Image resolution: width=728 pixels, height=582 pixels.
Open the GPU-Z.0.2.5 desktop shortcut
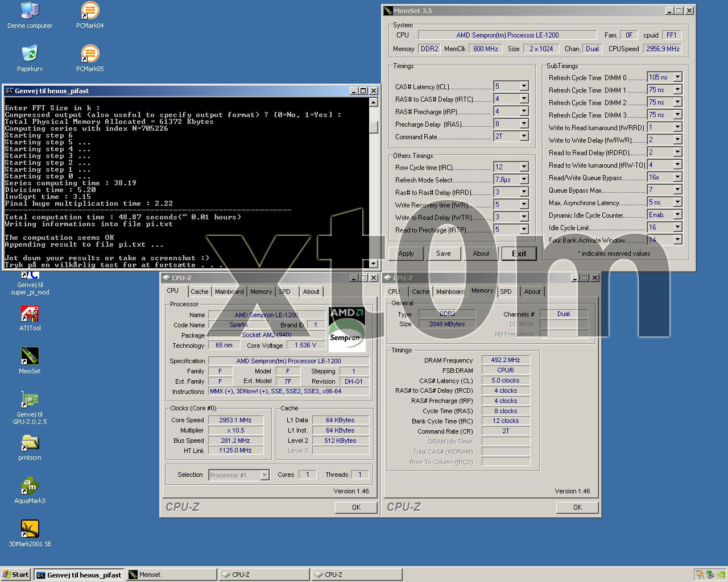click(x=30, y=408)
